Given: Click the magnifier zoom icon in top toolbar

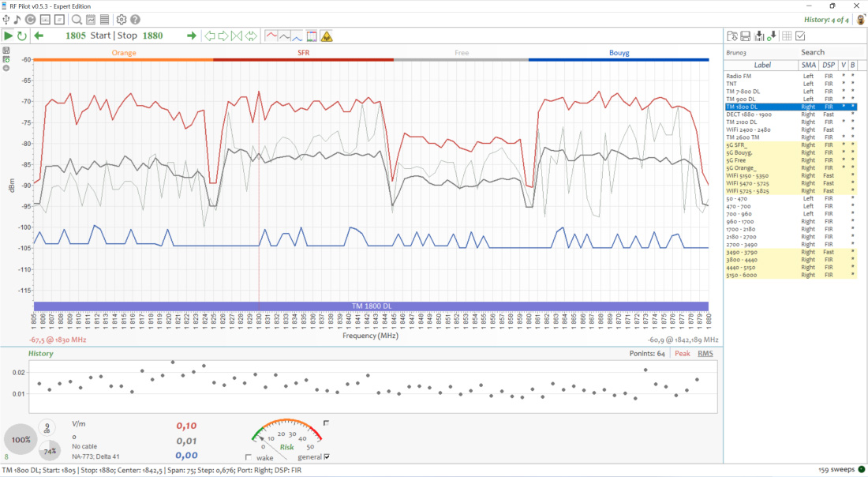Looking at the screenshot, I should point(77,20).
